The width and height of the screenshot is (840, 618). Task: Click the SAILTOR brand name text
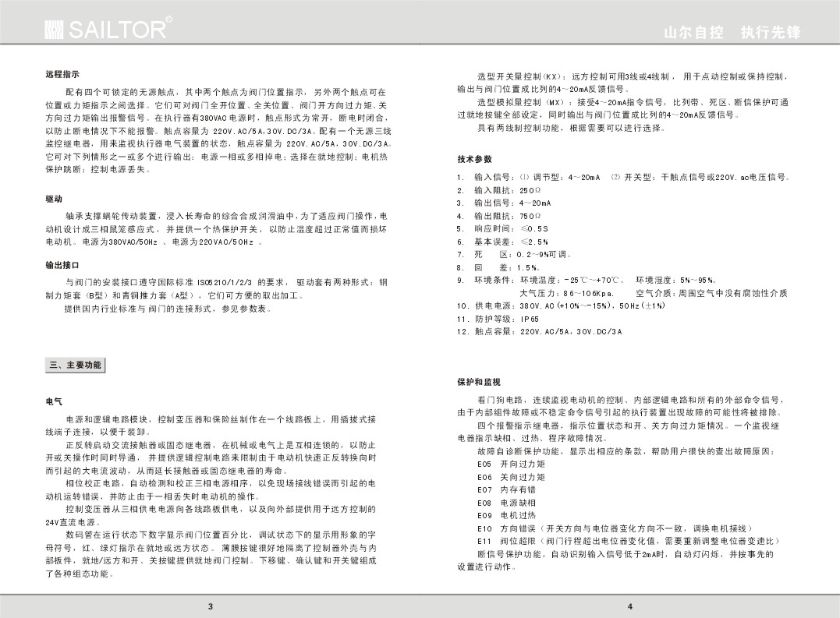click(117, 28)
